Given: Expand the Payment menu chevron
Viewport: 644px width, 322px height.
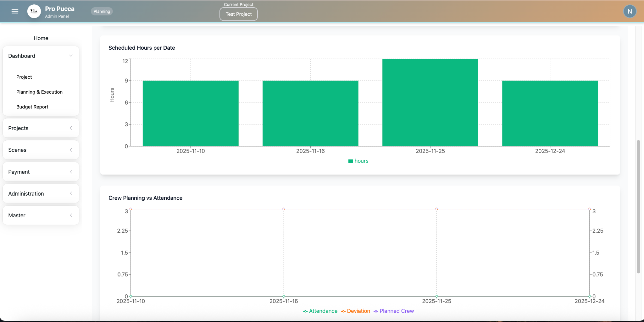Looking at the screenshot, I should pos(71,172).
